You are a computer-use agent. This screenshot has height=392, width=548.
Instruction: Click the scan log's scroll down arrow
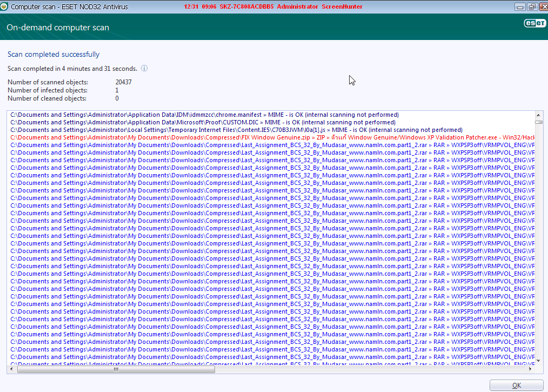(x=538, y=361)
